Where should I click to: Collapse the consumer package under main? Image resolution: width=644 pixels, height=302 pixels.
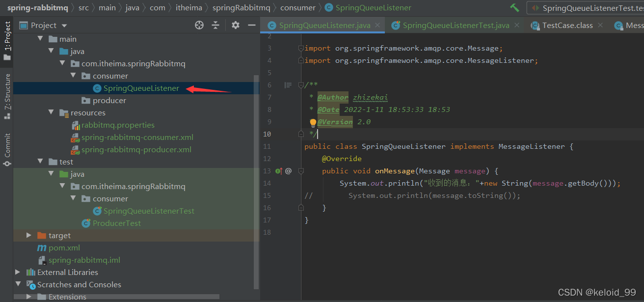(73, 76)
